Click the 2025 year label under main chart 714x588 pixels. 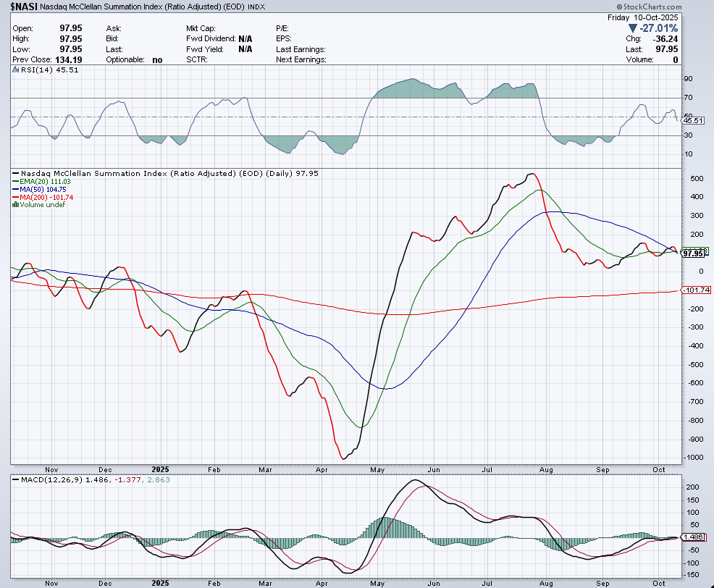tap(160, 469)
